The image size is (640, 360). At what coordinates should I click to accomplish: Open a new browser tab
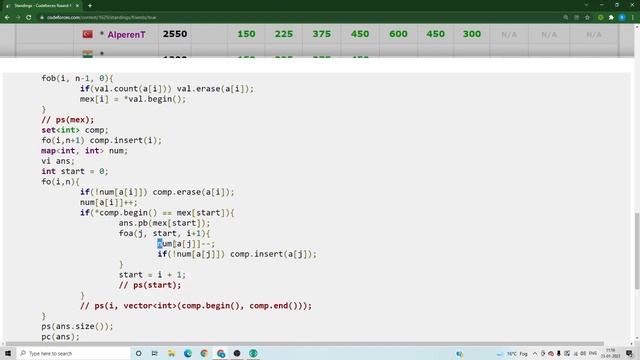click(90, 6)
